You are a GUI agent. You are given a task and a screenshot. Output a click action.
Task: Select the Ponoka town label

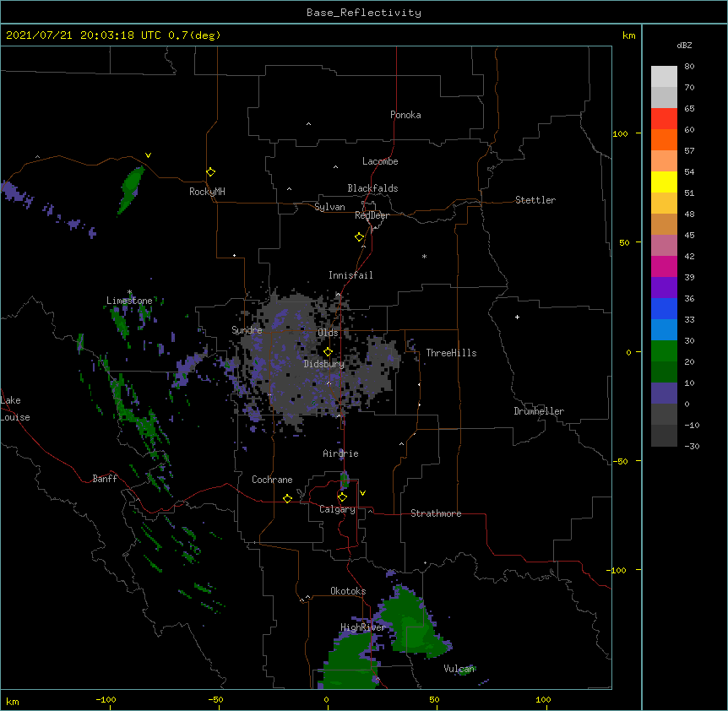pos(405,115)
